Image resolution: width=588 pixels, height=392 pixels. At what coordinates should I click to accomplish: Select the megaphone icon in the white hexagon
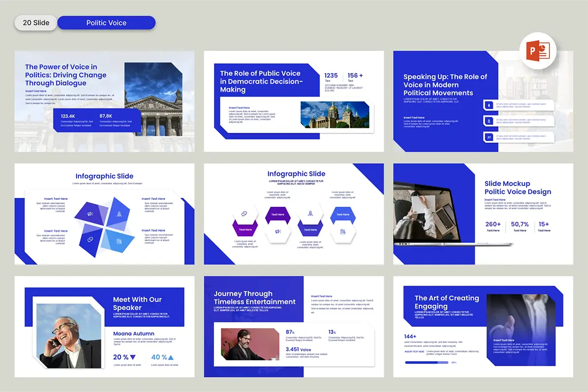[x=277, y=231]
